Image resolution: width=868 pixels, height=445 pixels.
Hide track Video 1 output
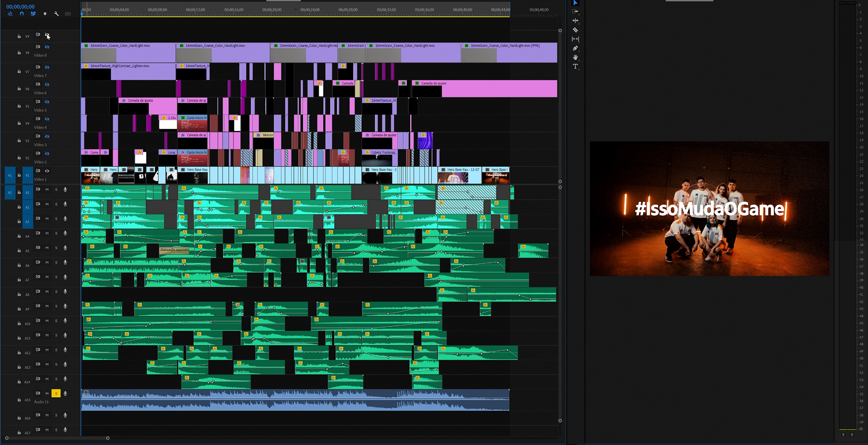[x=47, y=171]
